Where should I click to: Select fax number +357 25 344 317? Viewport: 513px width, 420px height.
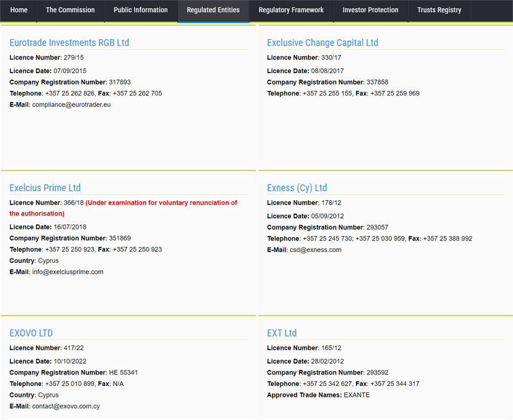click(395, 384)
